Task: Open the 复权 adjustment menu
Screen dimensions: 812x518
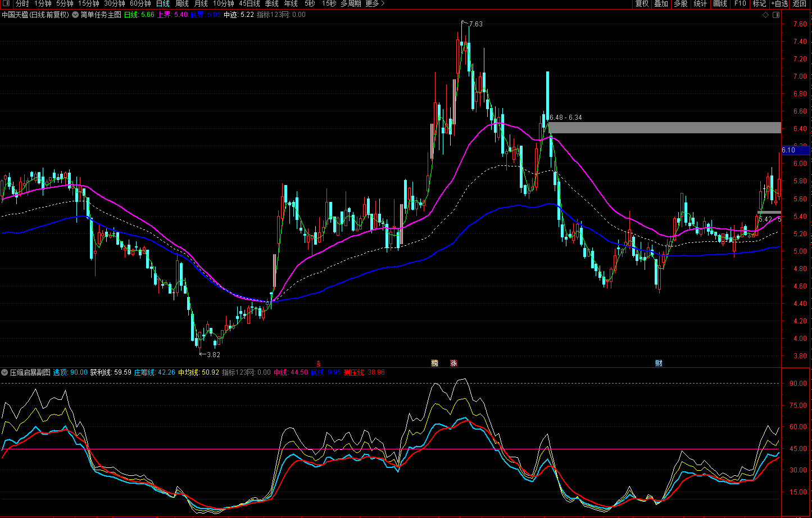Action: click(x=642, y=3)
